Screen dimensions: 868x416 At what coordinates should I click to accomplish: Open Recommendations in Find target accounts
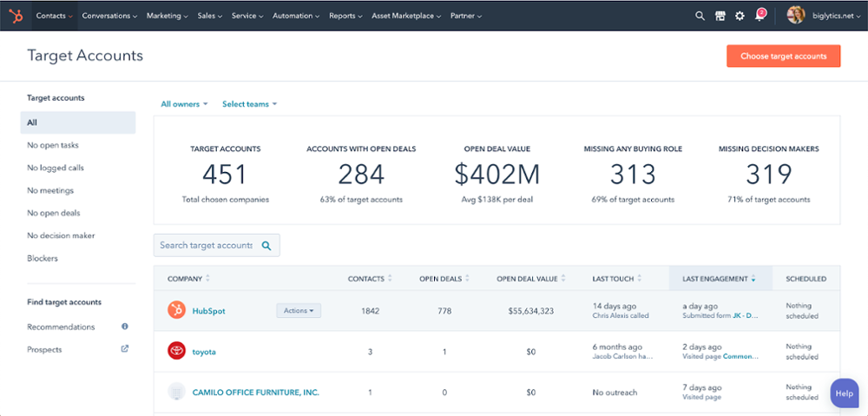pos(61,327)
